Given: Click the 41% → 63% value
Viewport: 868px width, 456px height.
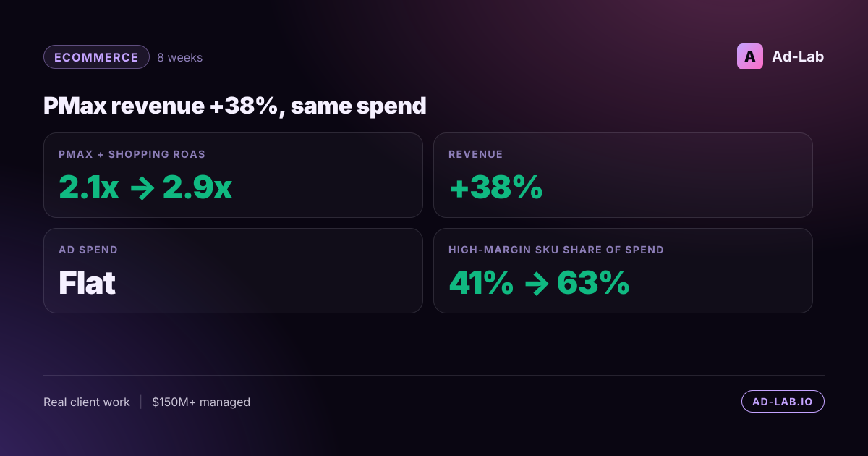Looking at the screenshot, I should 539,283.
